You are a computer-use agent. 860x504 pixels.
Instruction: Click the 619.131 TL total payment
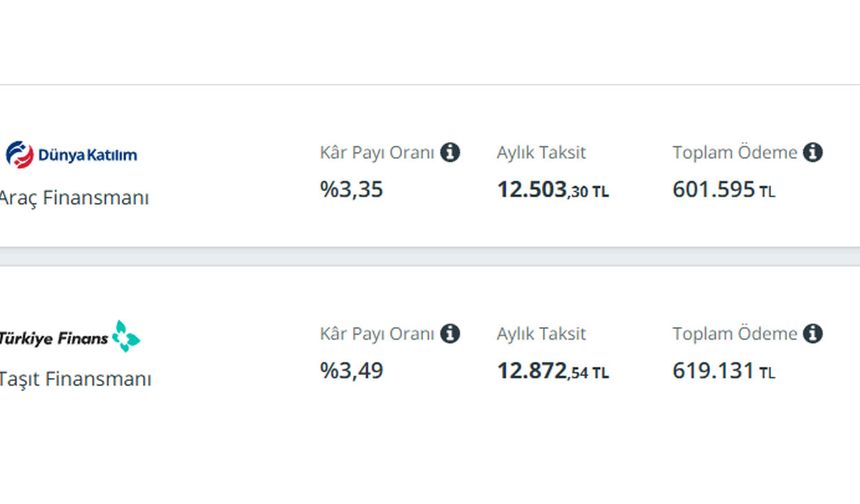(724, 371)
